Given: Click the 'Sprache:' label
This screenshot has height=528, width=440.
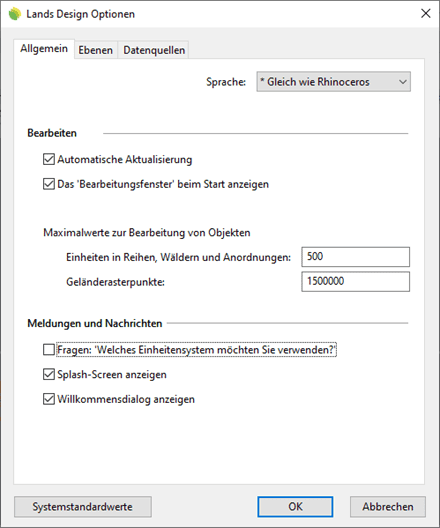Looking at the screenshot, I should point(226,82).
